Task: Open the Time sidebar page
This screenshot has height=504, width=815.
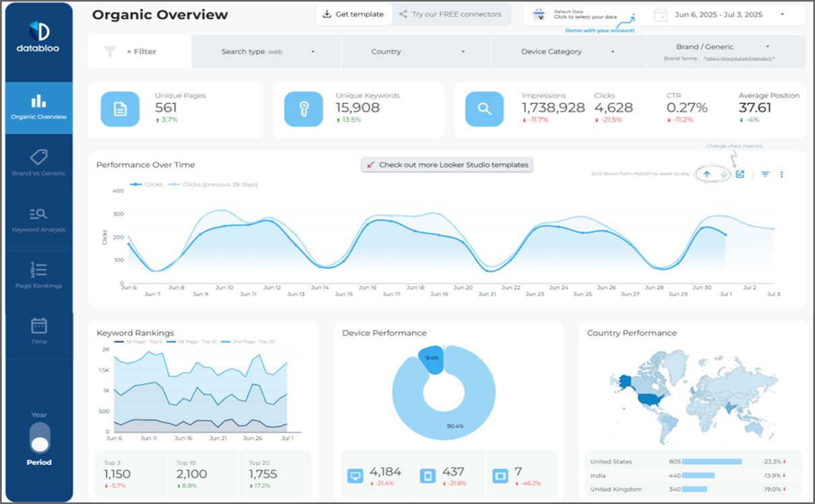Action: coord(38,330)
